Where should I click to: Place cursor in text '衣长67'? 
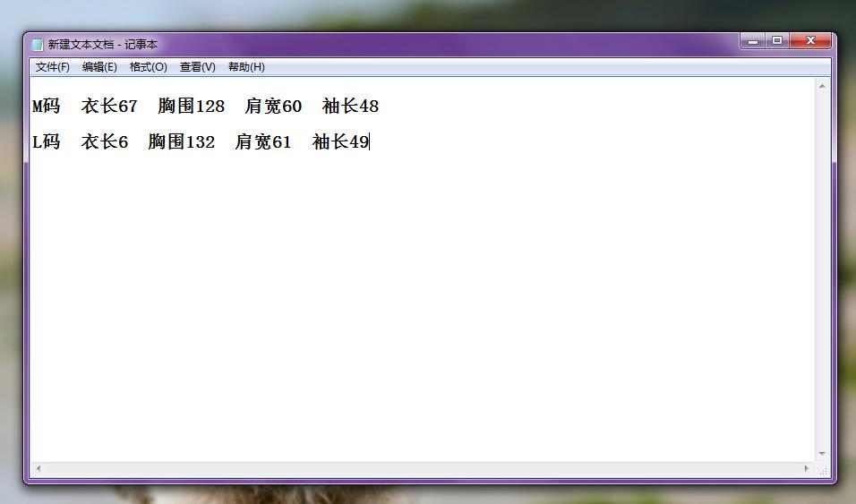click(109, 106)
